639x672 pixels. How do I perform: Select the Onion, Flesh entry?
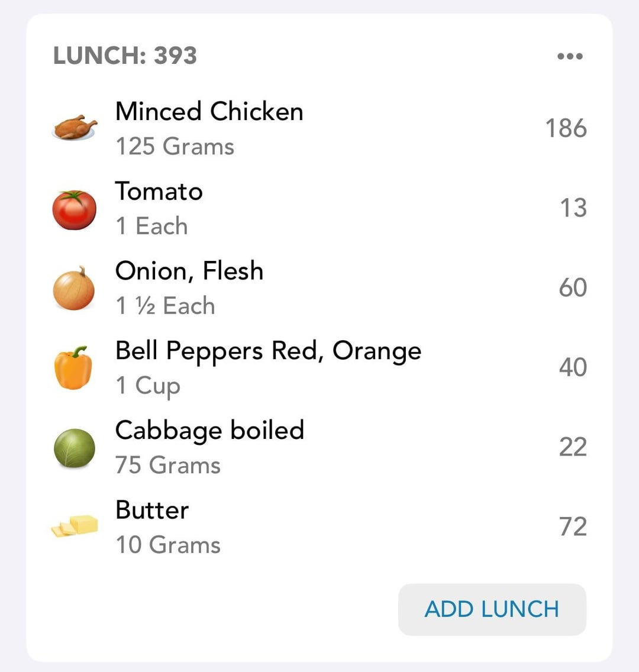tap(319, 287)
